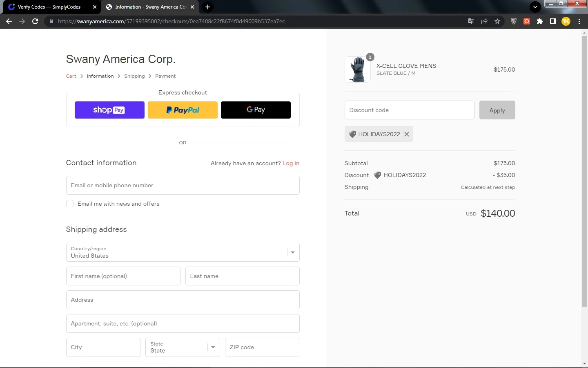Open tab search dropdown arrow

point(535,7)
